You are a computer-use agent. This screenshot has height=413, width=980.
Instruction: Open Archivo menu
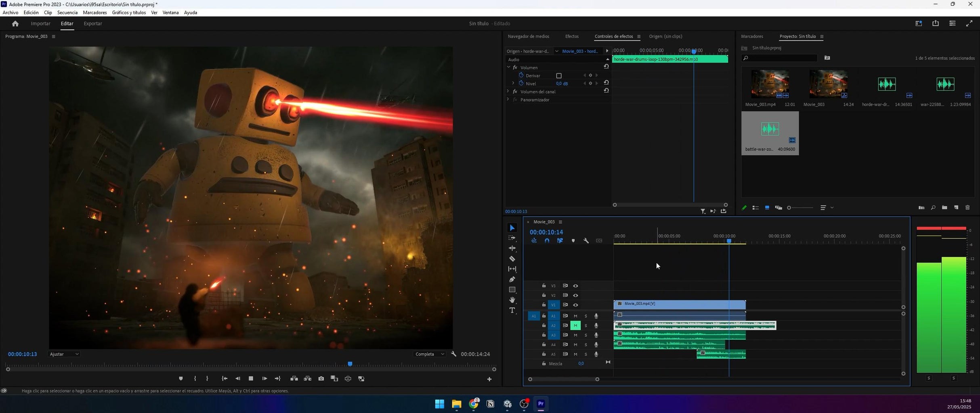click(10, 13)
